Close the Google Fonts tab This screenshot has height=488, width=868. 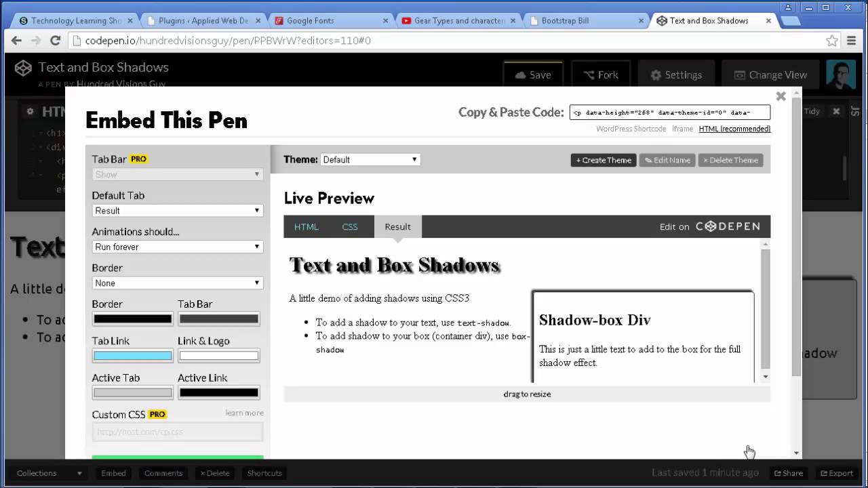coord(386,21)
